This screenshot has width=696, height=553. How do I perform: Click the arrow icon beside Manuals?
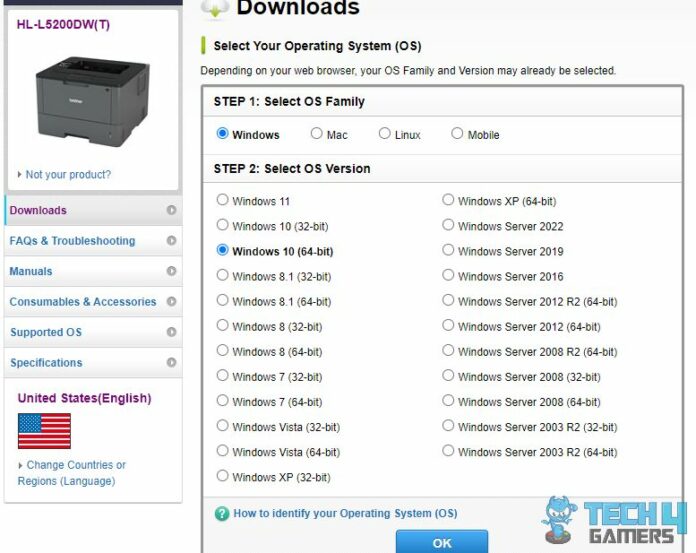click(171, 271)
